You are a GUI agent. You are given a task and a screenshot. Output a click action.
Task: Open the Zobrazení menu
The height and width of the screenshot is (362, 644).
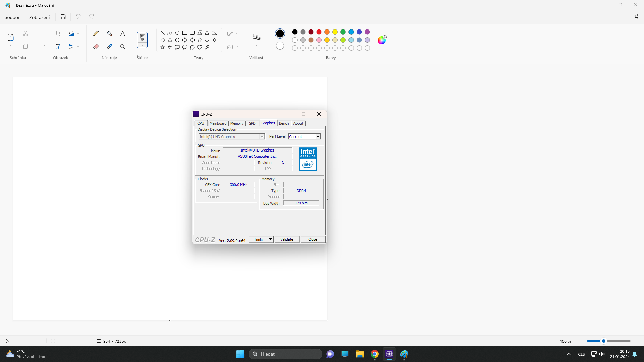pos(39,17)
